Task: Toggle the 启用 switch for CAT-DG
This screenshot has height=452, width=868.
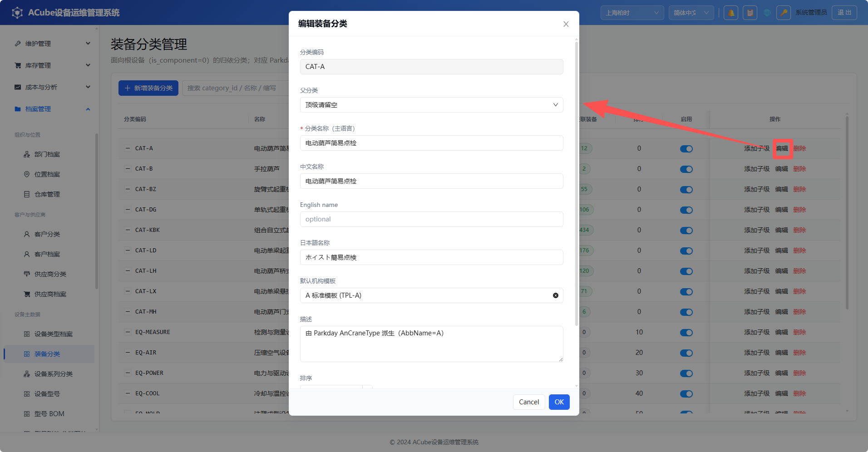Action: (686, 210)
